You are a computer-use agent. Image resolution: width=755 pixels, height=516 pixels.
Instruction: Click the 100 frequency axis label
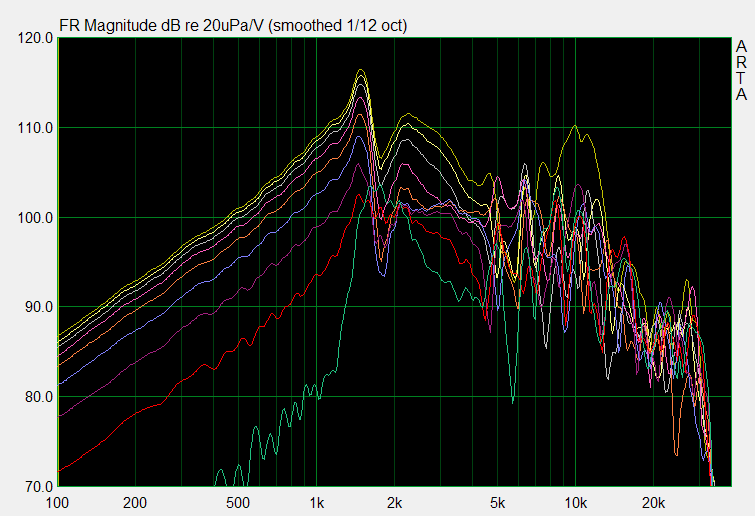coord(57,503)
